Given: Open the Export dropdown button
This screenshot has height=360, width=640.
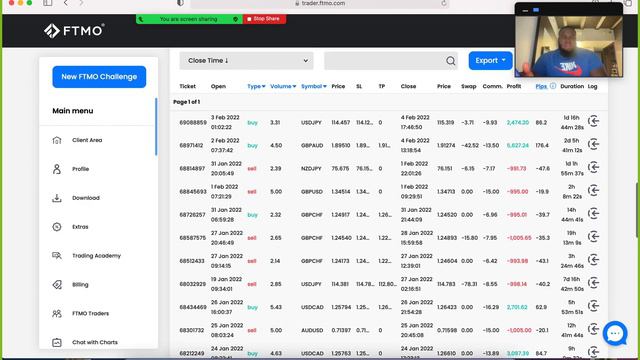Looking at the screenshot, I should tap(490, 60).
